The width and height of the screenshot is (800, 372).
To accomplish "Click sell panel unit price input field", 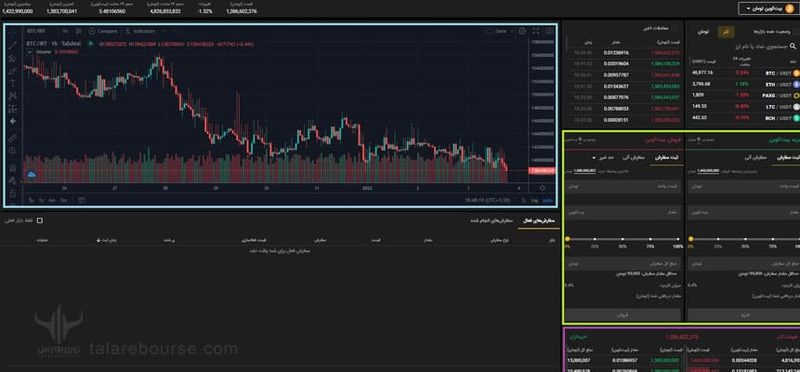I will point(623,187).
